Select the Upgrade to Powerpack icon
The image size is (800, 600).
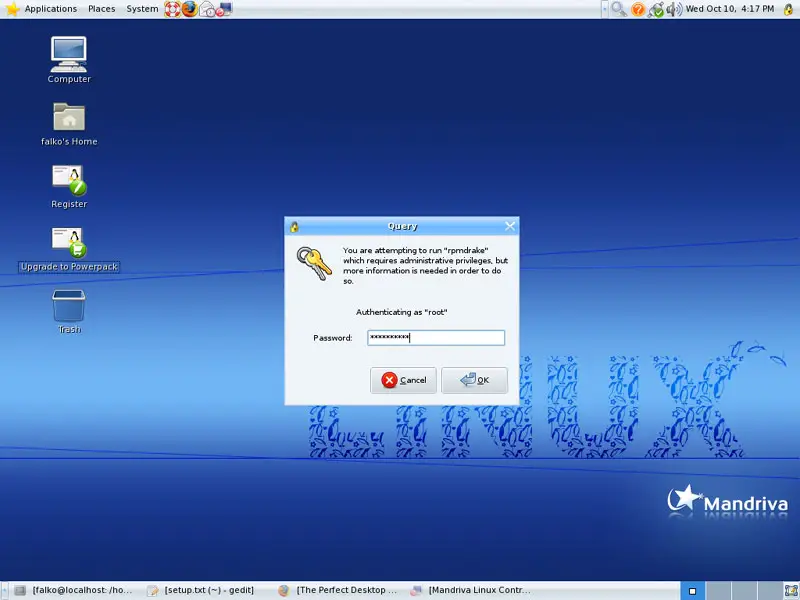pos(69,249)
